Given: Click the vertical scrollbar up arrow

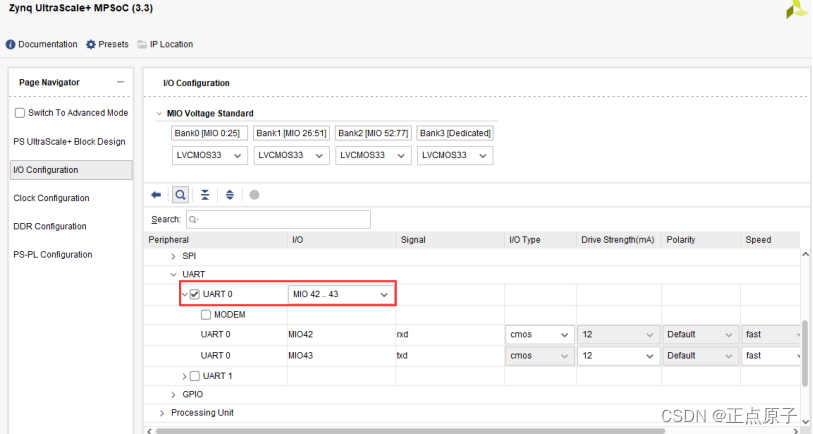Looking at the screenshot, I should 805,254.
